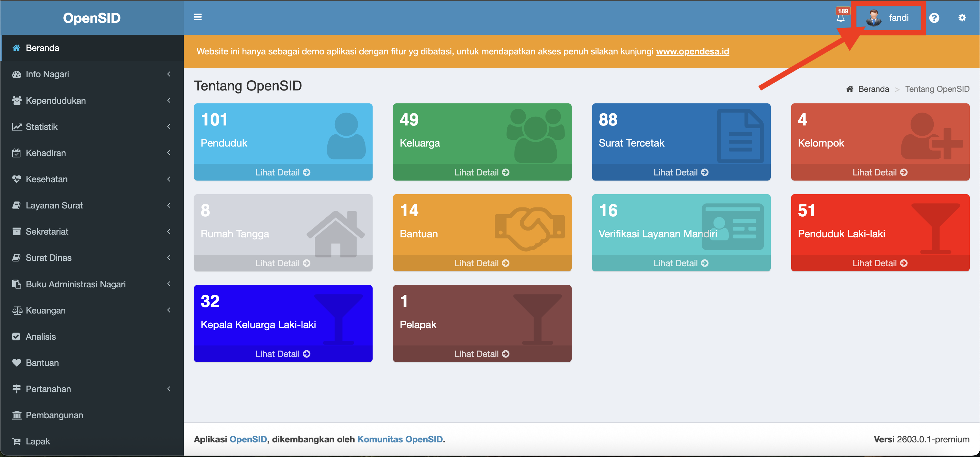
Task: Toggle the sidebar with the hamburger icon
Action: tap(197, 17)
